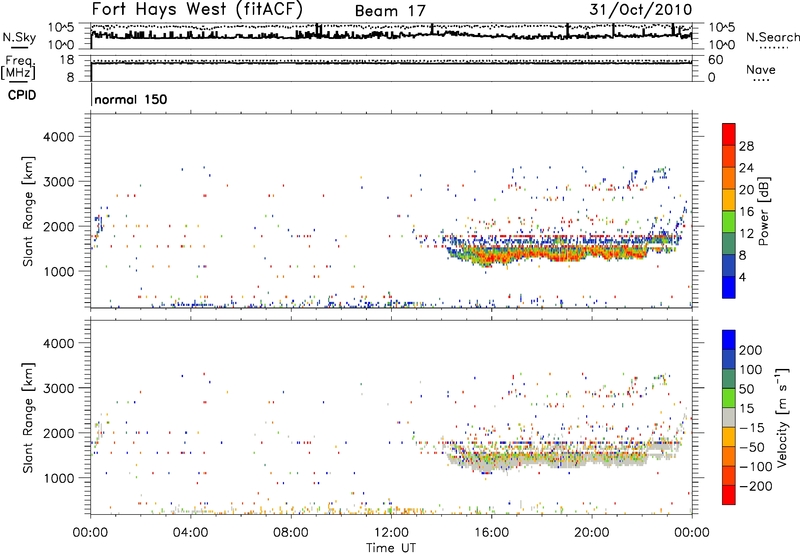This screenshot has width=800, height=554.
Task: Click the '28' label on the power colorbar
Action: point(746,146)
